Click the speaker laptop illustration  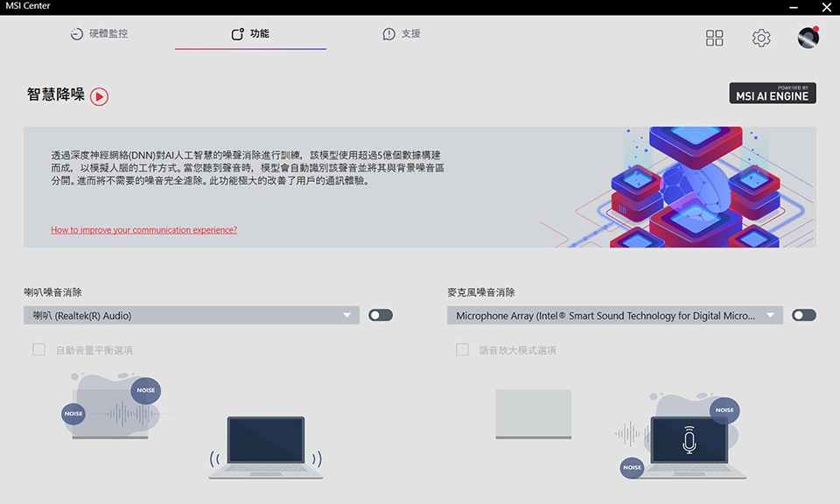click(x=266, y=447)
